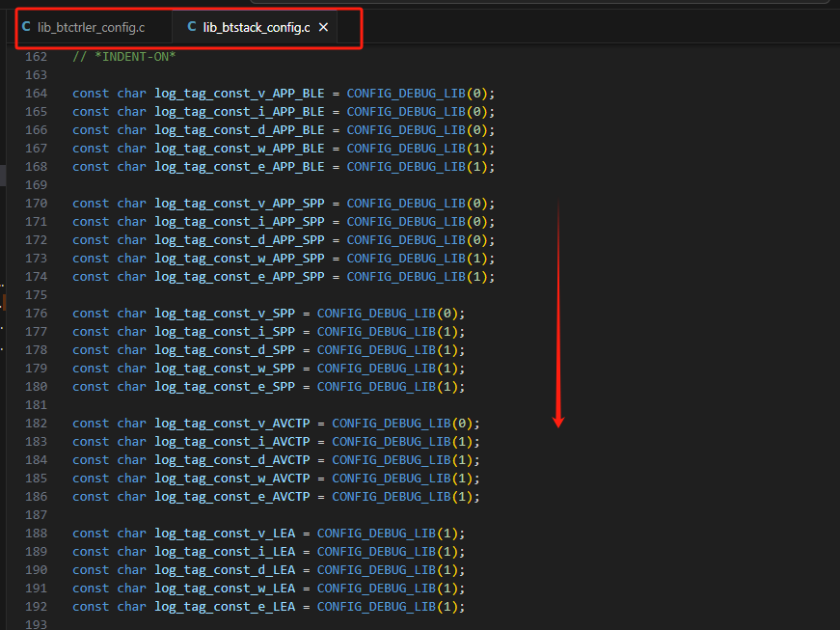Viewport: 840px width, 630px height.
Task: Click on log_tag_const_d_SPP
Action: [x=225, y=350]
